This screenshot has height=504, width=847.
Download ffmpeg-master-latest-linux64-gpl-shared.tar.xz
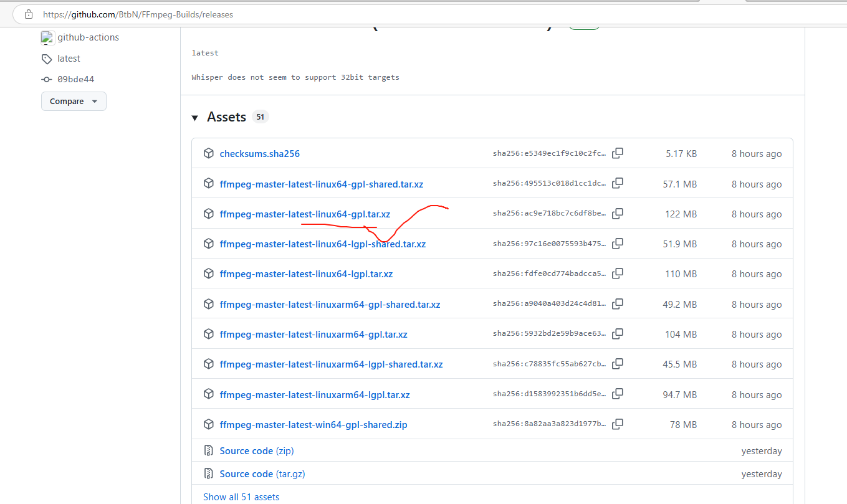tap(322, 184)
